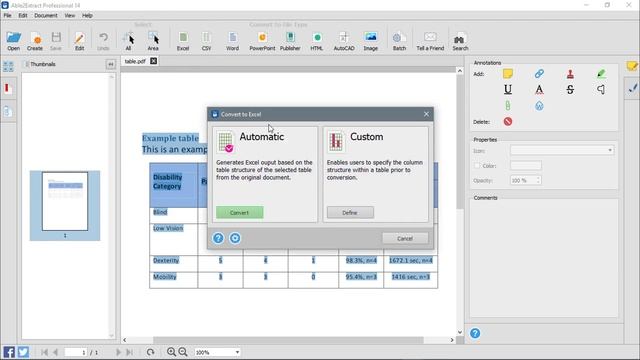Go to the next page arrow
The height and width of the screenshot is (360, 640).
[118, 352]
